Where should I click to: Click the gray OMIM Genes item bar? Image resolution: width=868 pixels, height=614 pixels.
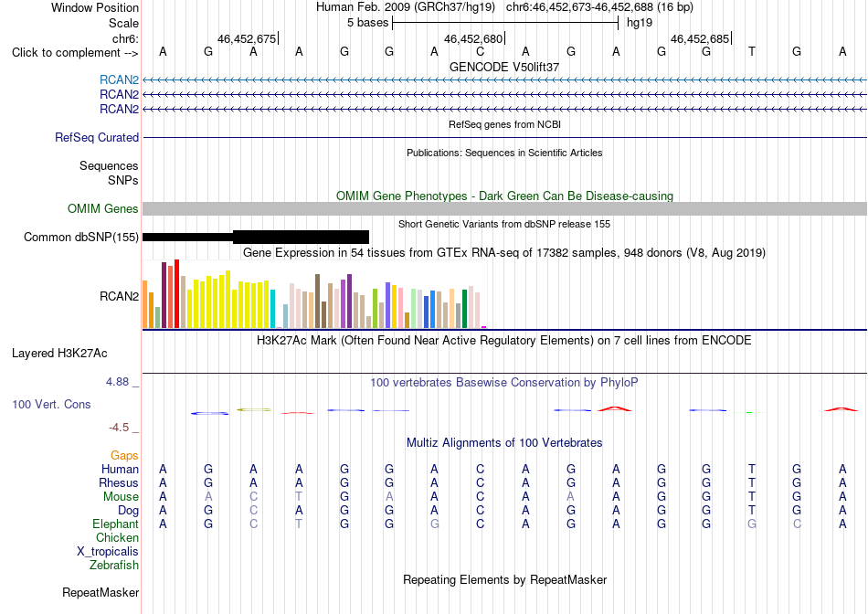[504, 208]
